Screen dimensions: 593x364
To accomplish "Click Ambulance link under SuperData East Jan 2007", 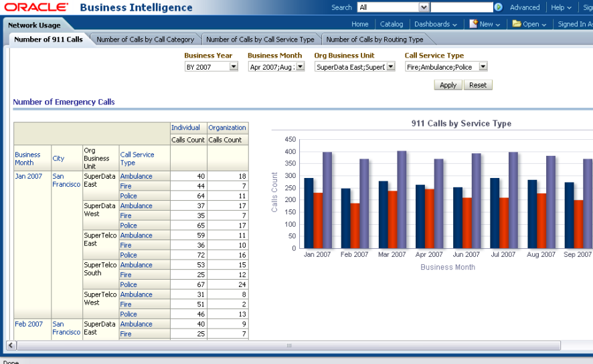I will [136, 176].
